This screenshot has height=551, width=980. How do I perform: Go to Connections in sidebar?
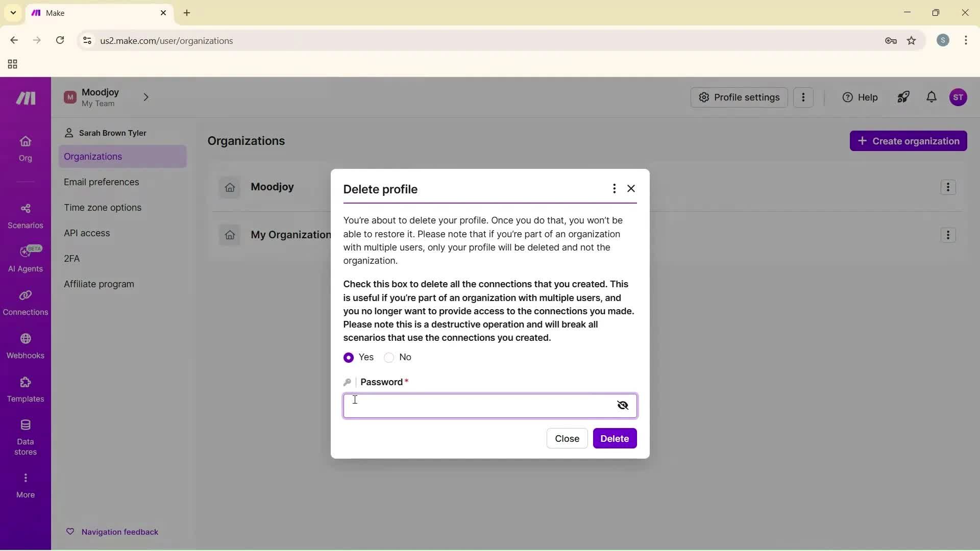point(25,303)
